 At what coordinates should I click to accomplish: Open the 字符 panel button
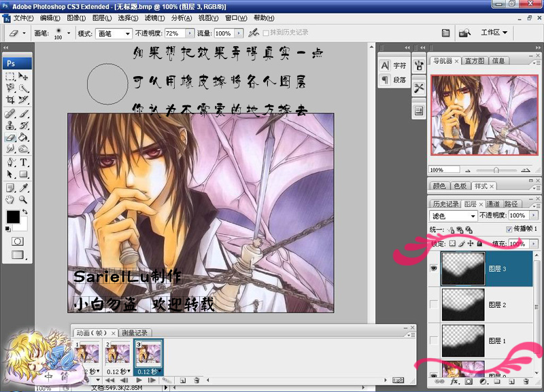point(394,65)
